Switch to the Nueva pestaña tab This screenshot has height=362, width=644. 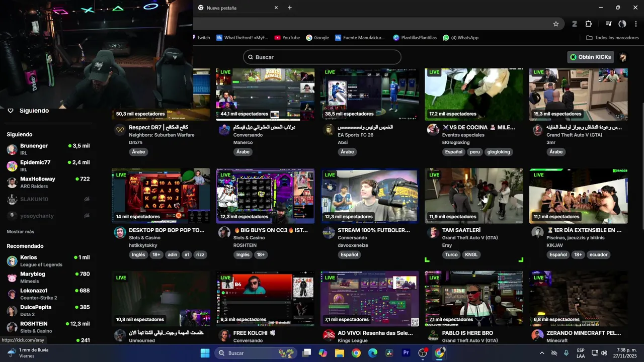click(x=237, y=8)
